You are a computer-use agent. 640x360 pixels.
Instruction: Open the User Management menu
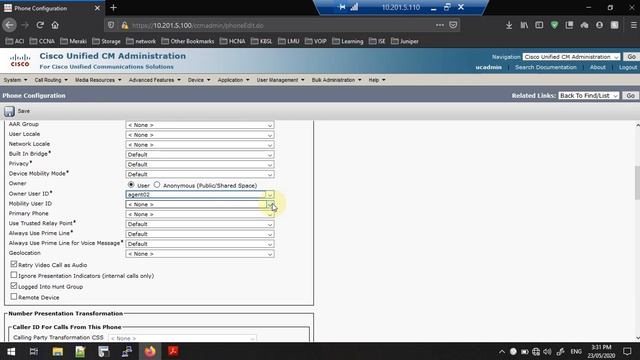pyautogui.click(x=280, y=80)
